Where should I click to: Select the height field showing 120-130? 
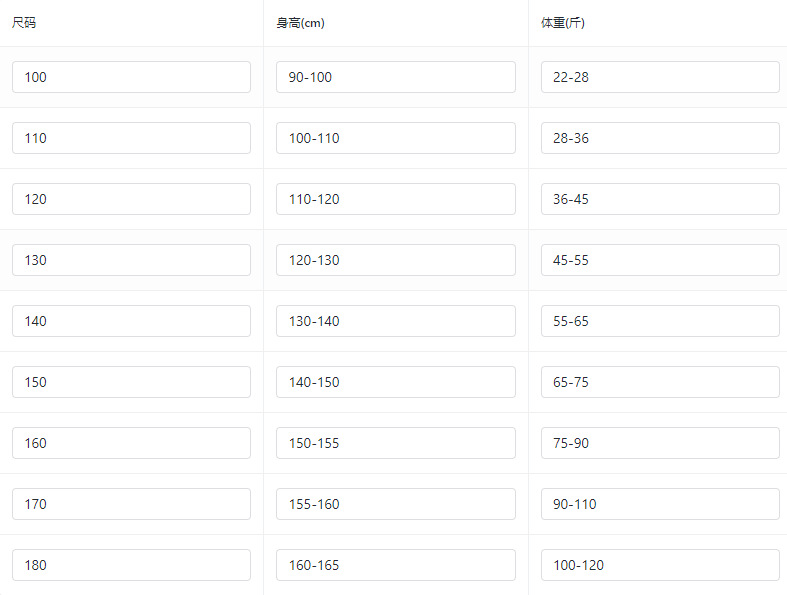click(x=396, y=260)
